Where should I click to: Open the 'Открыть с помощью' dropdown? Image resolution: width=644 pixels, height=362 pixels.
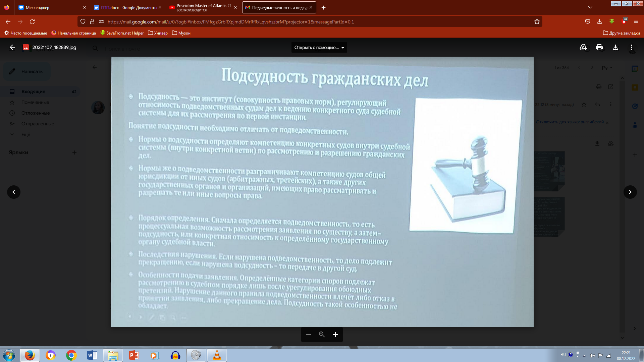(319, 47)
